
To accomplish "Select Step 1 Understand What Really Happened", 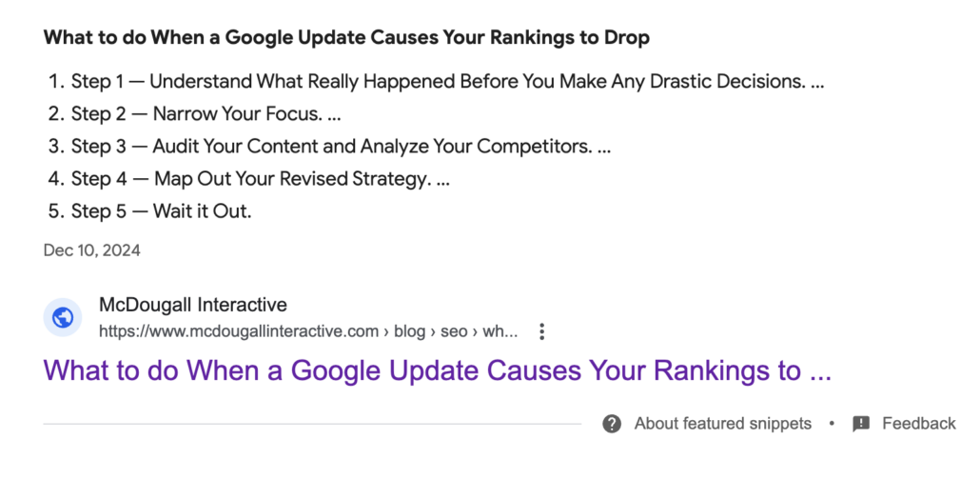I will (438, 82).
